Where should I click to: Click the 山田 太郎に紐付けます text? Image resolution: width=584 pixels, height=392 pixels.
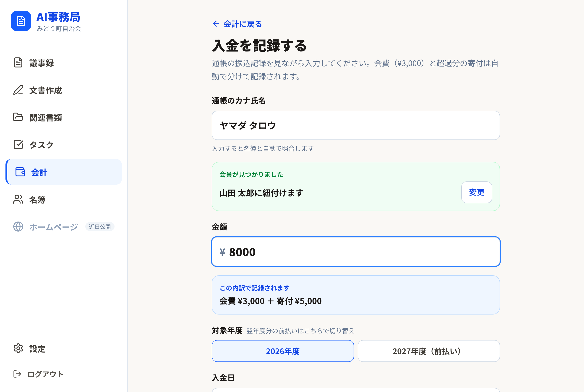(x=261, y=193)
